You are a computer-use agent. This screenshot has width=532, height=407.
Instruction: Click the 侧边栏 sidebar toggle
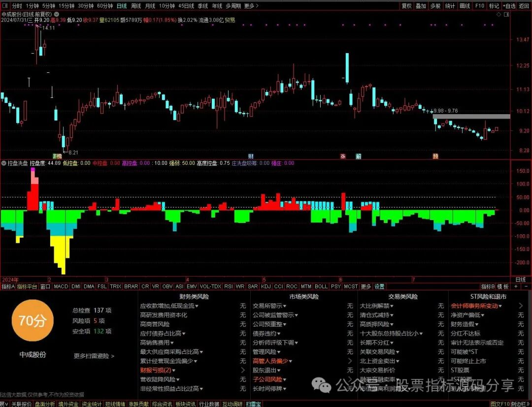[521, 404]
